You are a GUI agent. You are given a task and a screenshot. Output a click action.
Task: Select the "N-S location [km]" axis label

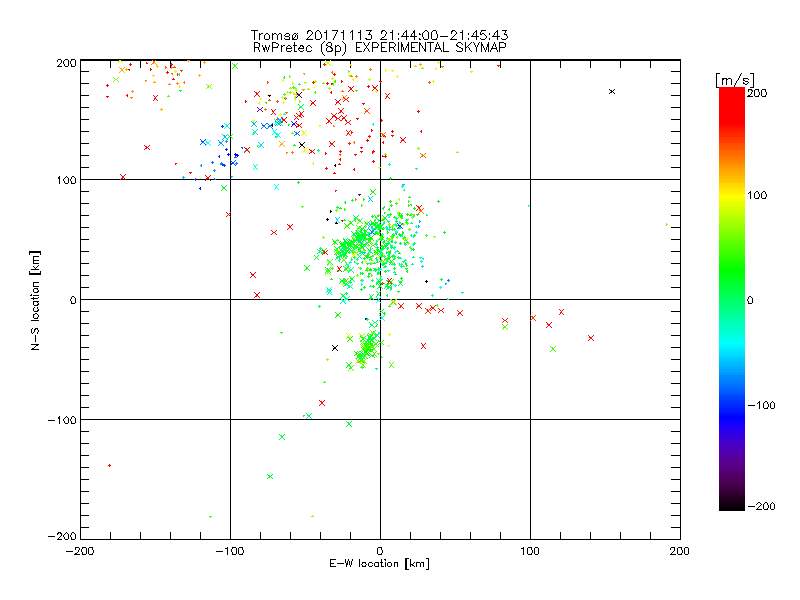(35, 300)
